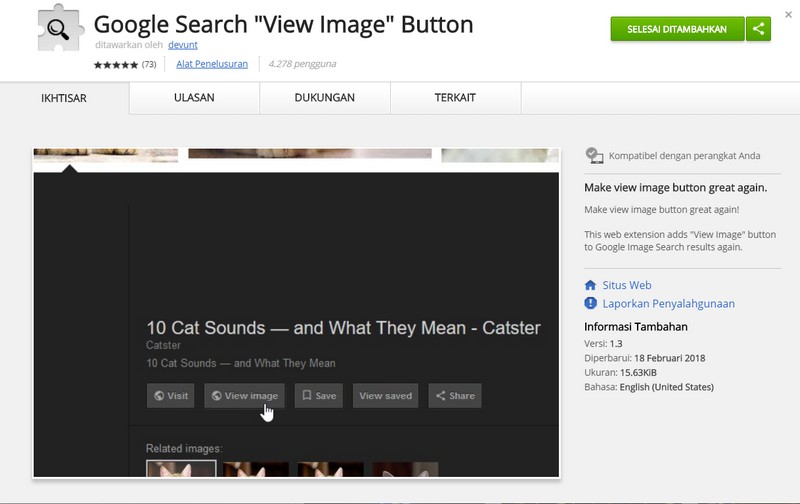
Task: Click the share icon button
Action: [758, 29]
